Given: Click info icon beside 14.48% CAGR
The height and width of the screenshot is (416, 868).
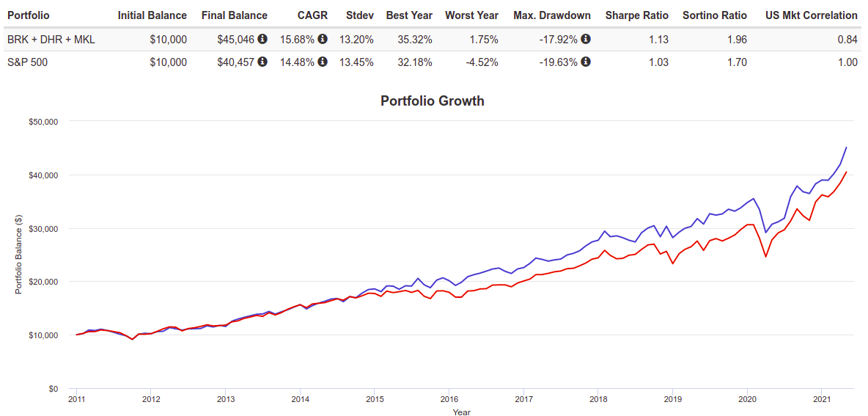Looking at the screenshot, I should coord(323,62).
